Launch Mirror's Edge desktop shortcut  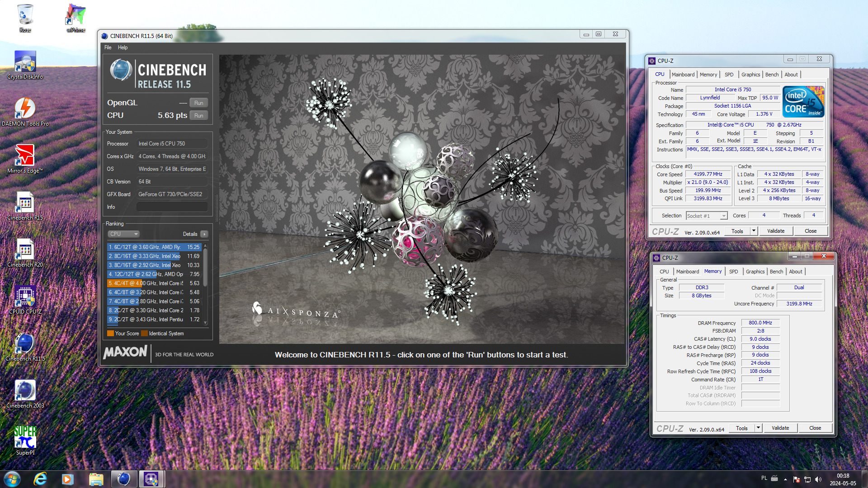tap(25, 159)
